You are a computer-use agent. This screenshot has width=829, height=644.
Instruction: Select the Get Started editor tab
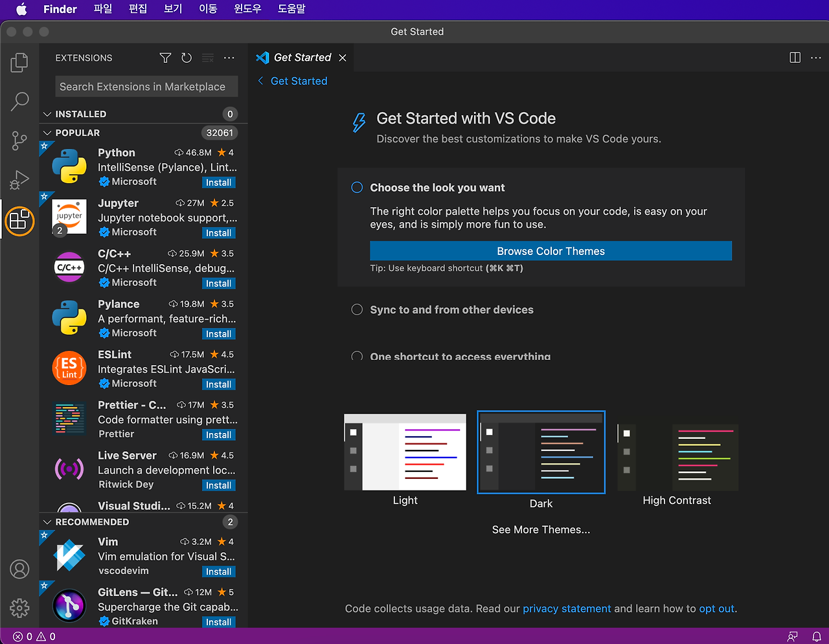tap(302, 58)
